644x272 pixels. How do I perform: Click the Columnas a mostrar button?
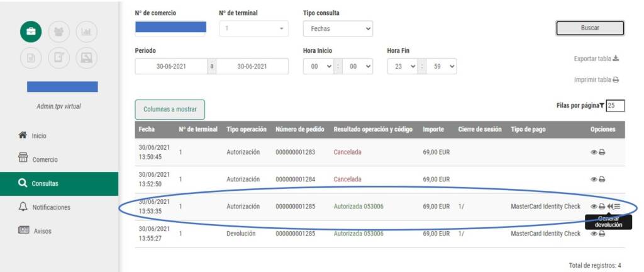coord(170,110)
